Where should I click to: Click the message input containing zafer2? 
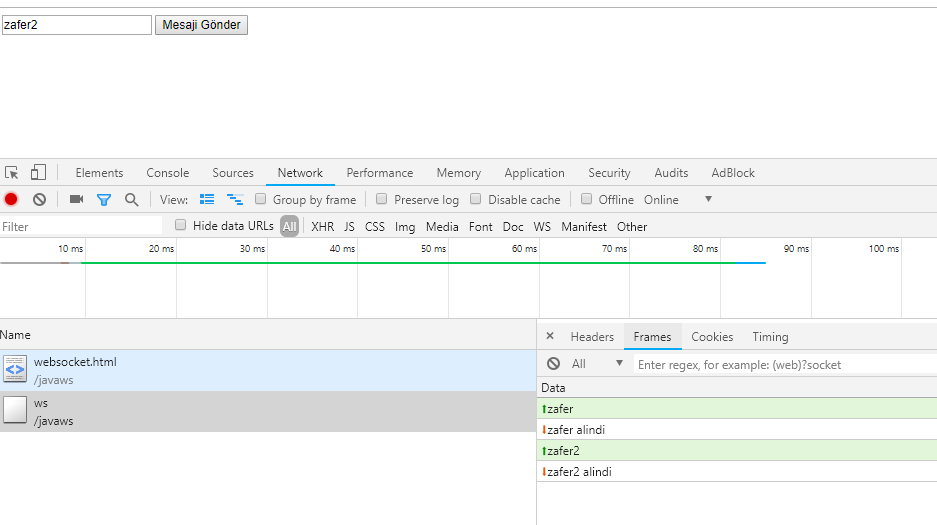(x=76, y=25)
